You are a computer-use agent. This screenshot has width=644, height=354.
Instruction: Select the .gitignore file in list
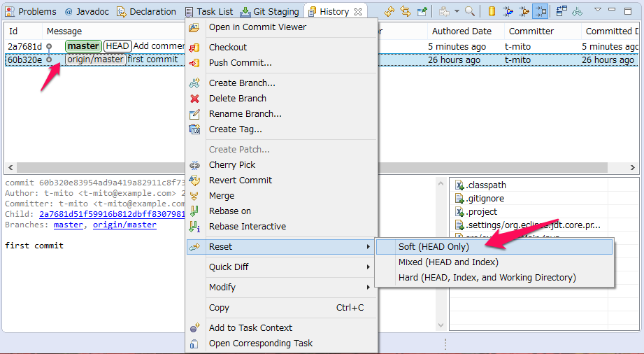click(485, 199)
